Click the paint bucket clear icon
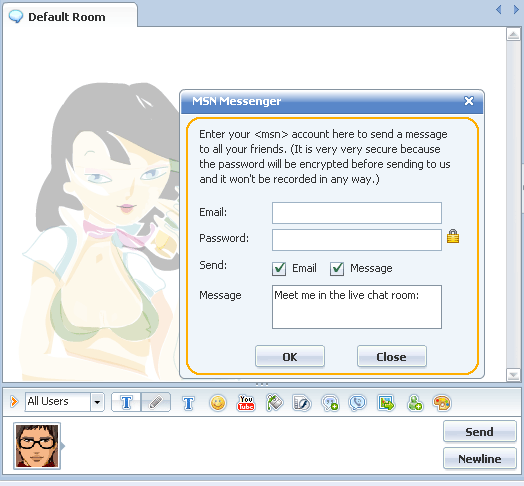The height and width of the screenshot is (486, 524). click(274, 402)
